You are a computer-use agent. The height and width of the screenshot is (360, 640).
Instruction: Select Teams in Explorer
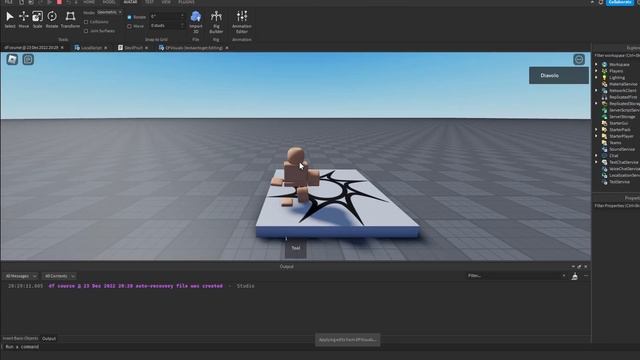click(615, 143)
